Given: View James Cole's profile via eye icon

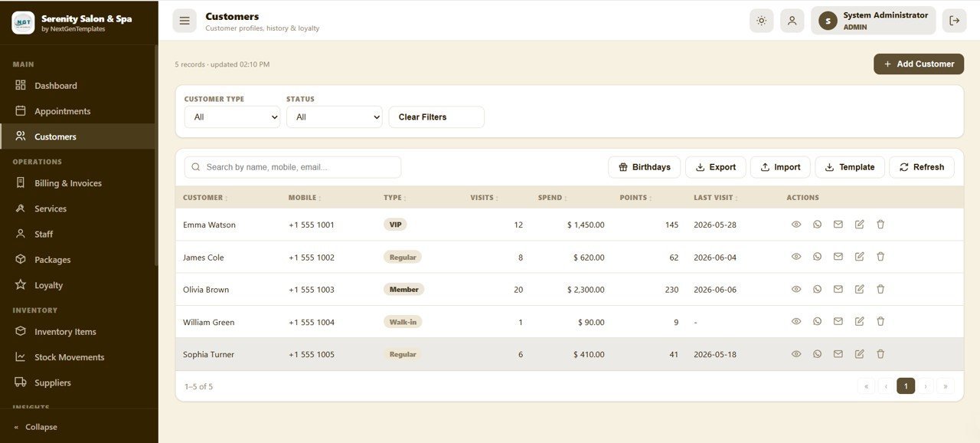Looking at the screenshot, I should 796,257.
